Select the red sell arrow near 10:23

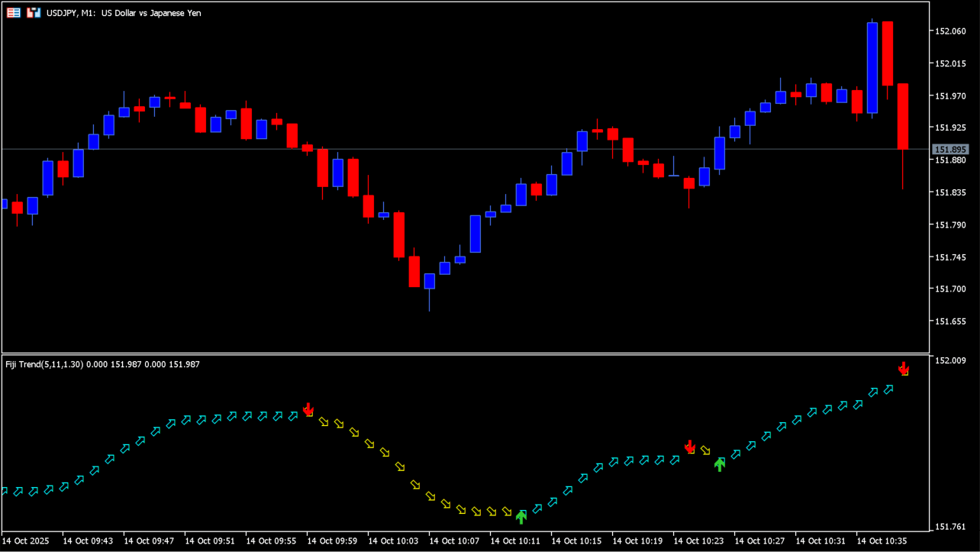690,446
